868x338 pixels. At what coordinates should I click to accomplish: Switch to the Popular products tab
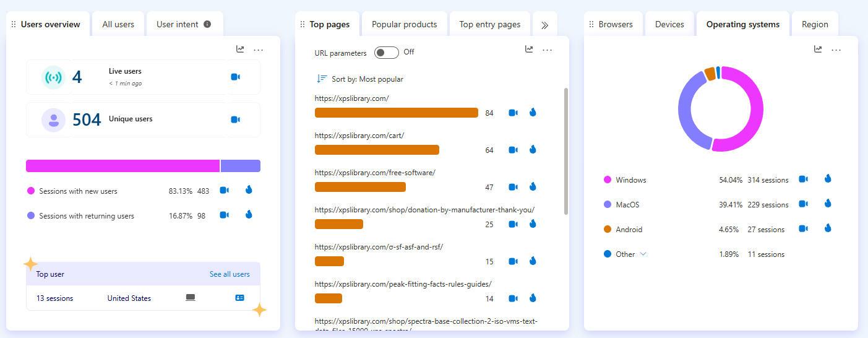pyautogui.click(x=404, y=25)
